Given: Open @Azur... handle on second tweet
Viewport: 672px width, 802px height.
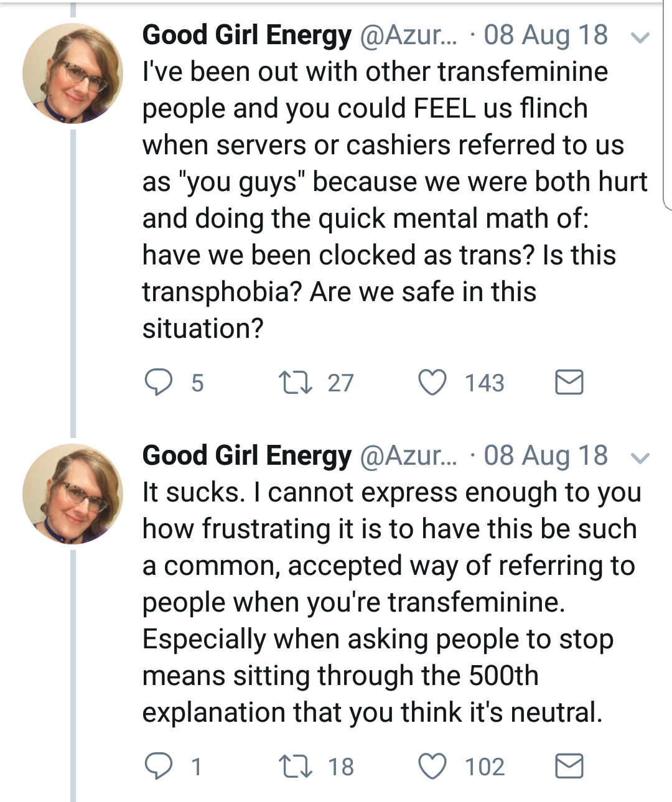Looking at the screenshot, I should coord(408,456).
